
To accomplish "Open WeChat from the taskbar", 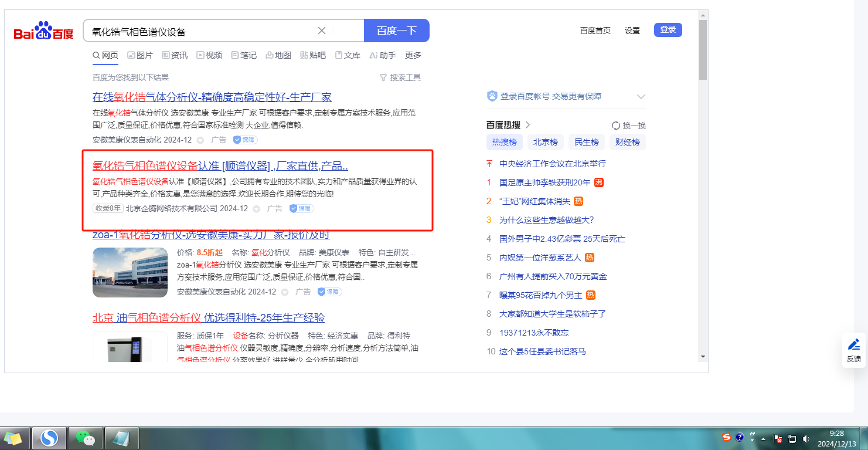I will pos(86,438).
